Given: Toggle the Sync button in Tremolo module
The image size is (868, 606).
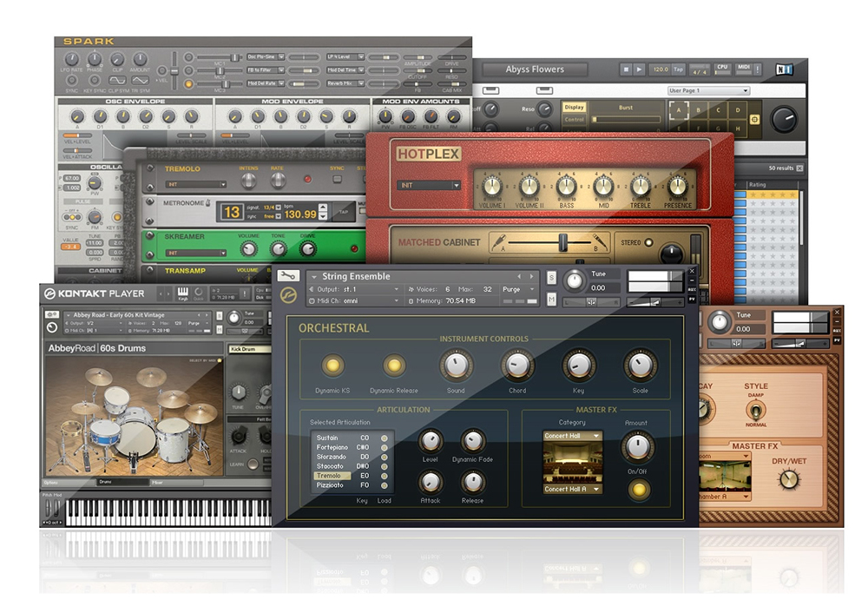Looking at the screenshot, I should point(337,180).
